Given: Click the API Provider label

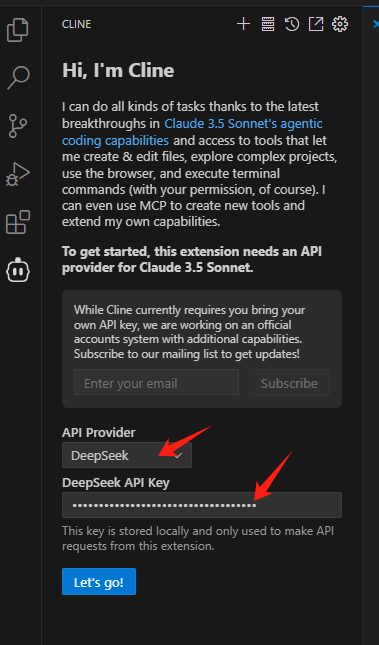Looking at the screenshot, I should tap(99, 432).
